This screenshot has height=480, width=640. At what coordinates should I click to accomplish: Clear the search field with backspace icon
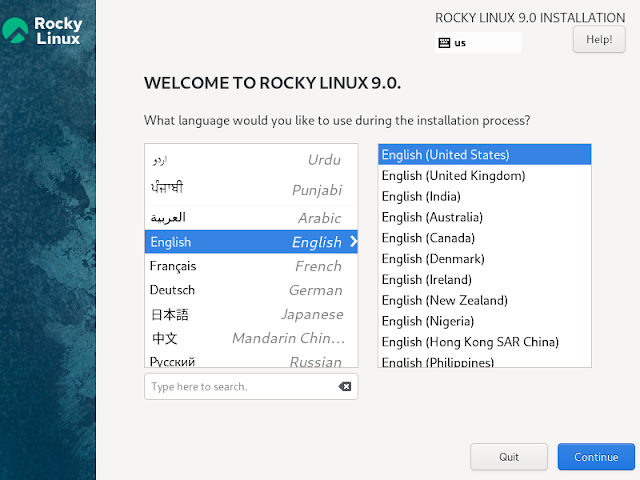point(345,387)
